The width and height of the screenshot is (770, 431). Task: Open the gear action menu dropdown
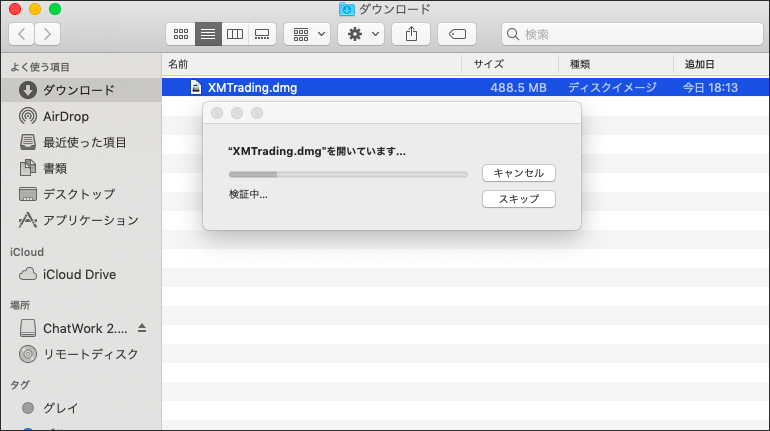click(x=361, y=34)
